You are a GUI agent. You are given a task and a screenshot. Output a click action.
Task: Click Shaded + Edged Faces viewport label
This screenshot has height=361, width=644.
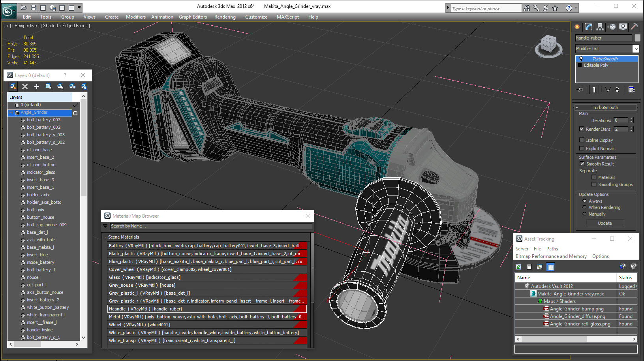point(66,26)
